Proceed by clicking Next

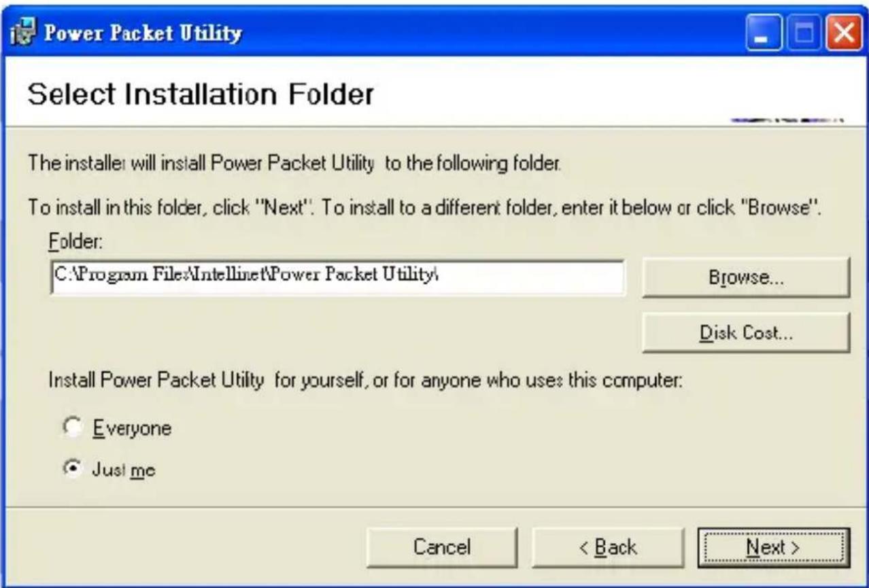click(773, 547)
